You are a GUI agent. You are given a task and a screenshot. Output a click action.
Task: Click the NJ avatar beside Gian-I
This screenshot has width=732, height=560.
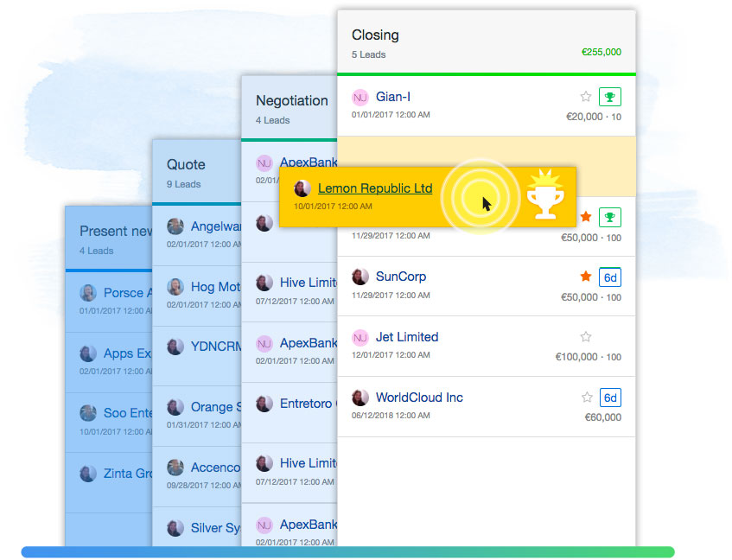pos(360,97)
